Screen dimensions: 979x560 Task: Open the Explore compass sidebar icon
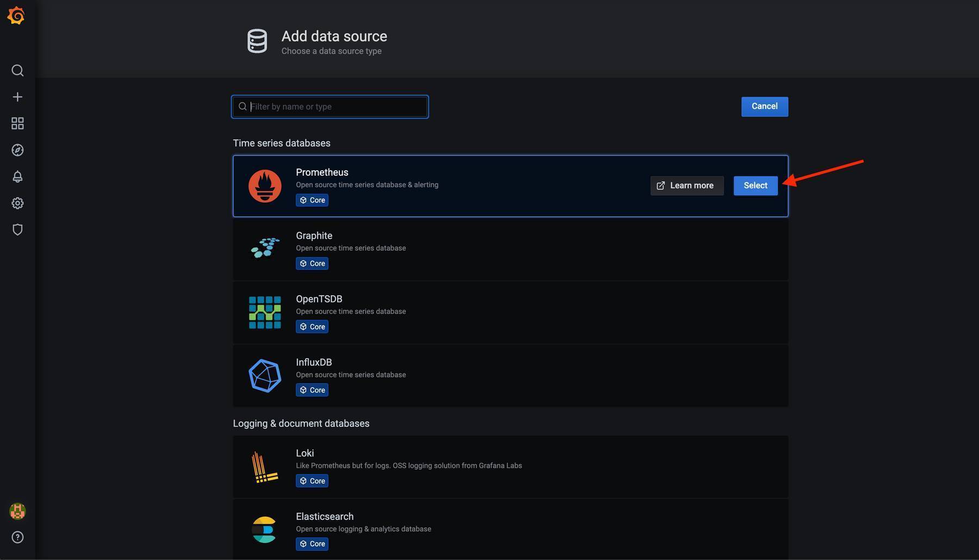[17, 150]
